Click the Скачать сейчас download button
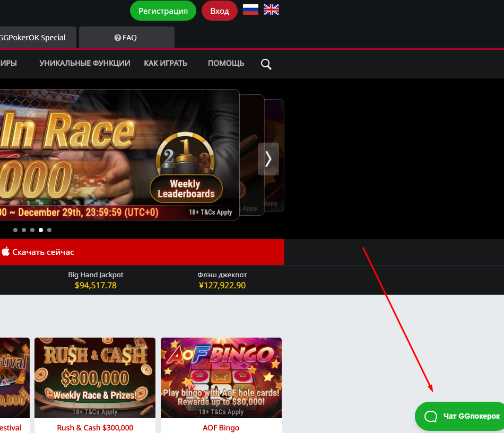The height and width of the screenshot is (433, 504). click(x=142, y=252)
